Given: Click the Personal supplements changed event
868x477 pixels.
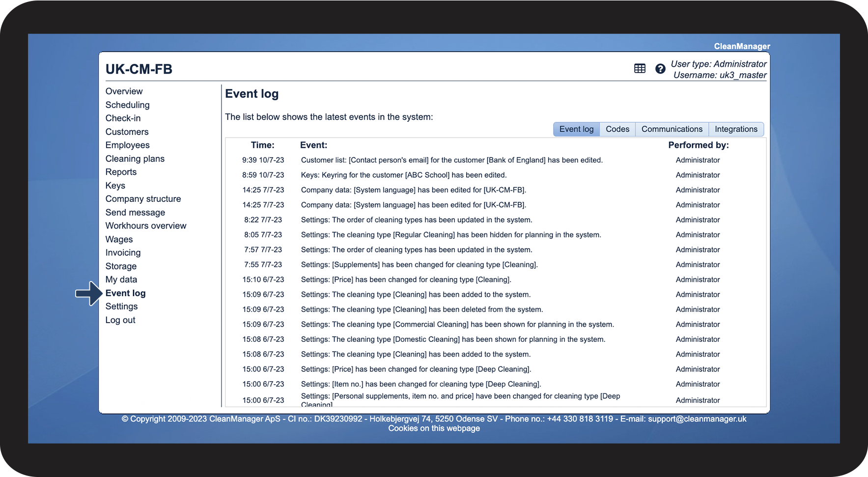Looking at the screenshot, I should point(460,400).
